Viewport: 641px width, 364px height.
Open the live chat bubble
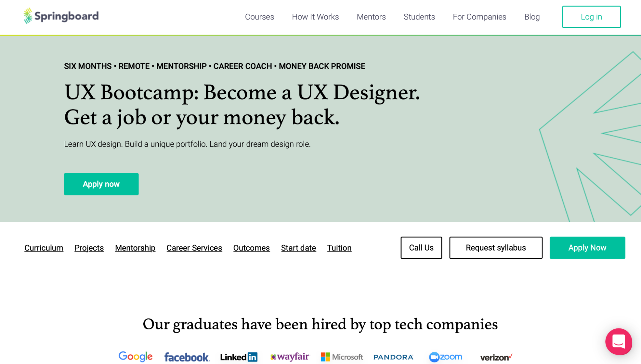pos(619,341)
